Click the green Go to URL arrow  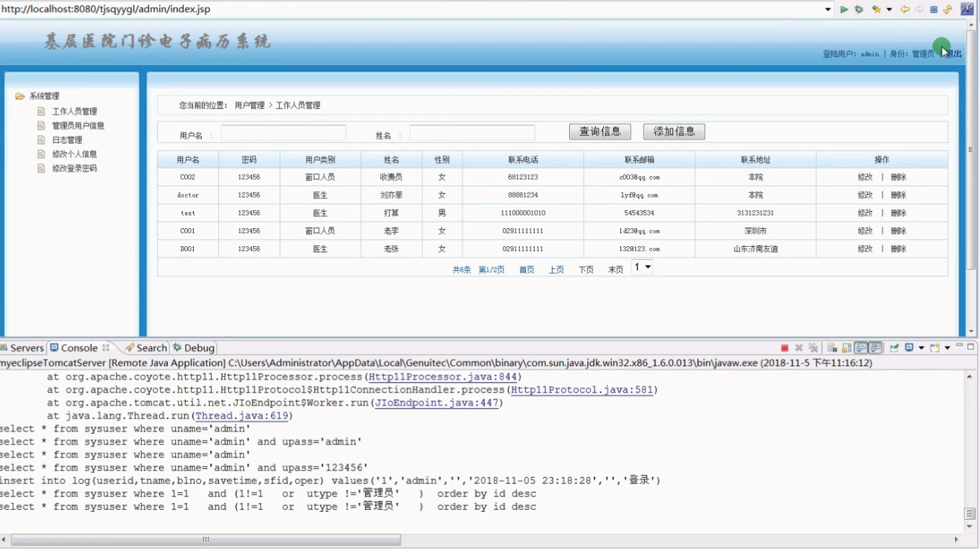click(x=844, y=9)
